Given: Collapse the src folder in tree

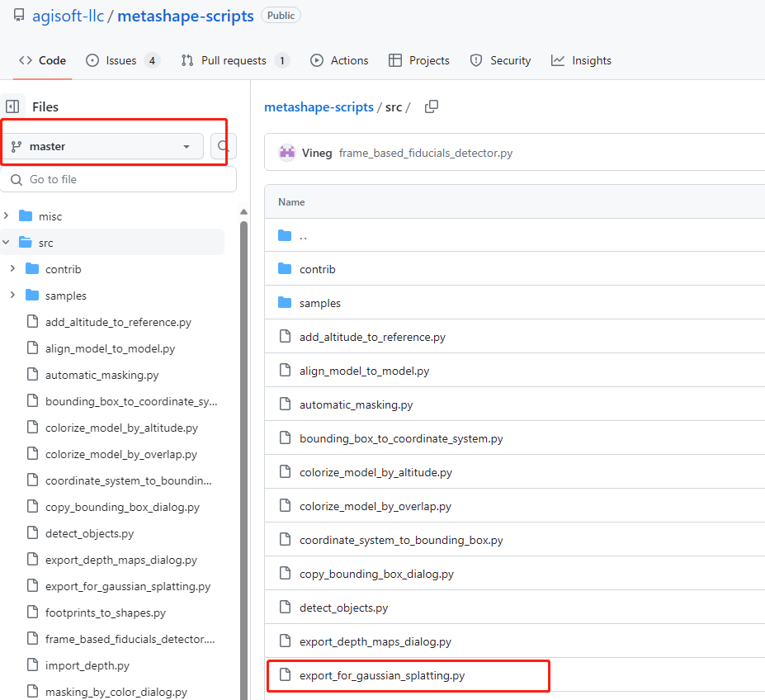Looking at the screenshot, I should point(7,243).
